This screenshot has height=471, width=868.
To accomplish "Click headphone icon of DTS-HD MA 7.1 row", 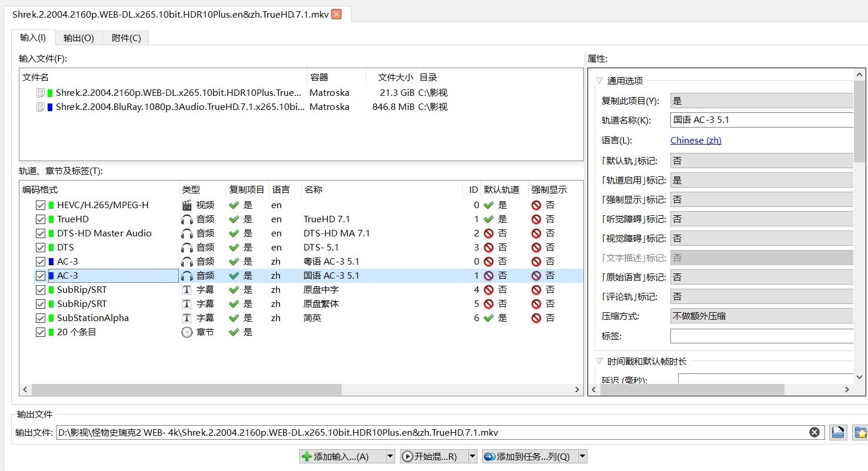I will [x=187, y=233].
